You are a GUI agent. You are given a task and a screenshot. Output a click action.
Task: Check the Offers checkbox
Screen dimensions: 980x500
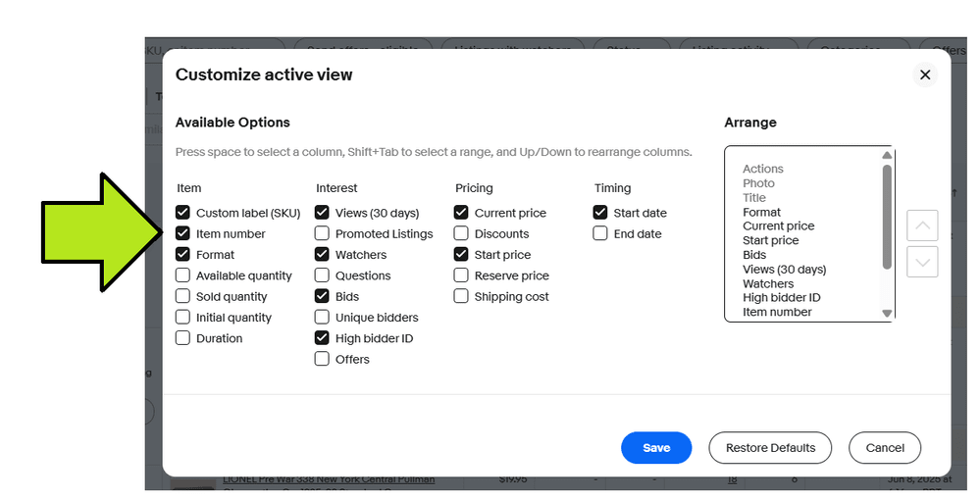click(322, 360)
